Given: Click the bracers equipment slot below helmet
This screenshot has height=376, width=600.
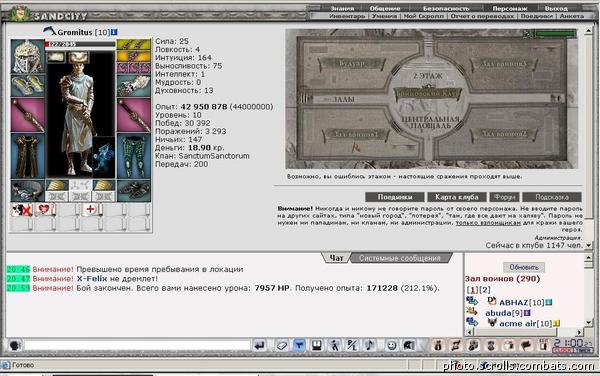Looking at the screenshot, I should (28, 85).
